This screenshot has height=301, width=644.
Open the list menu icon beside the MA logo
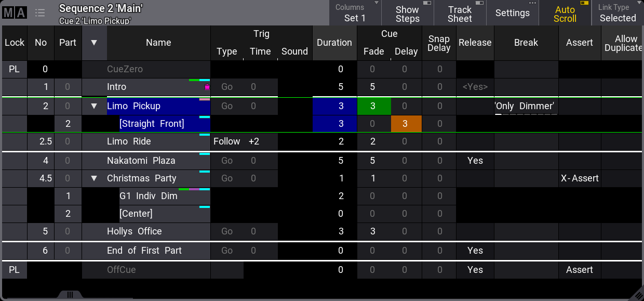pos(40,12)
